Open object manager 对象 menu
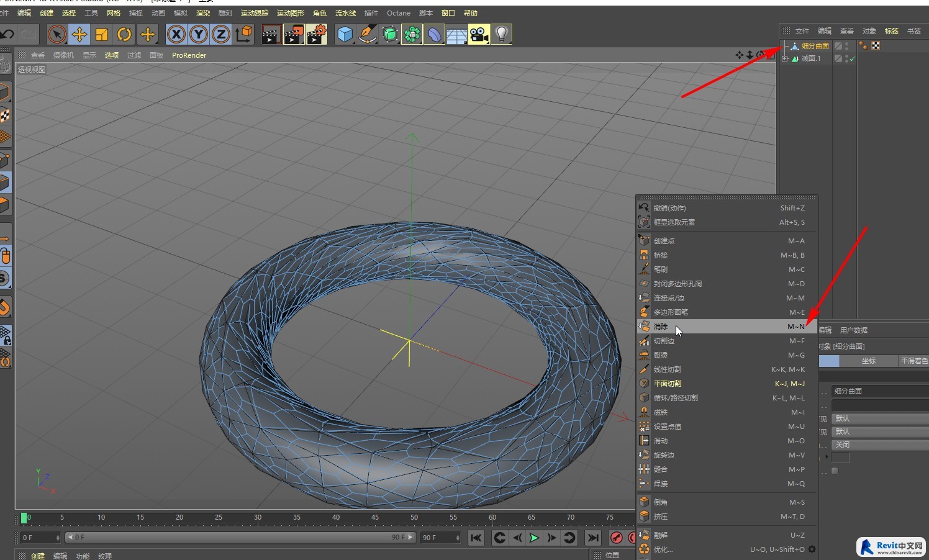The image size is (929, 560). coord(869,31)
